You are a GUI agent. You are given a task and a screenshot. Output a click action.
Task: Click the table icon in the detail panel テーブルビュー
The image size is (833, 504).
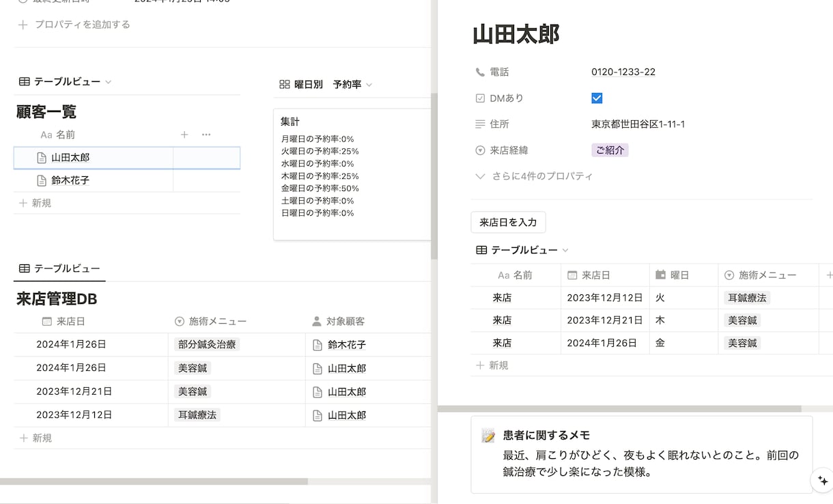click(481, 250)
